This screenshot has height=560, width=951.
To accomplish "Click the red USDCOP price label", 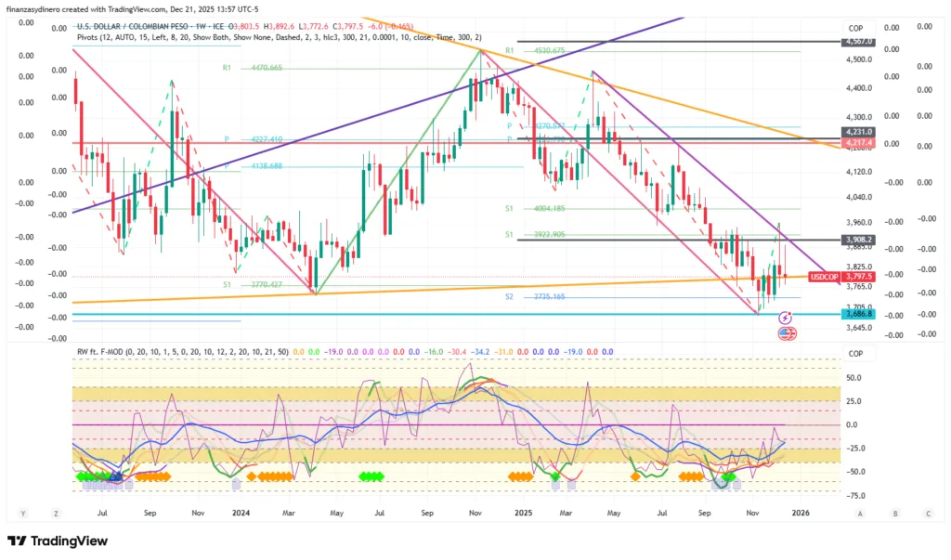I will [824, 276].
